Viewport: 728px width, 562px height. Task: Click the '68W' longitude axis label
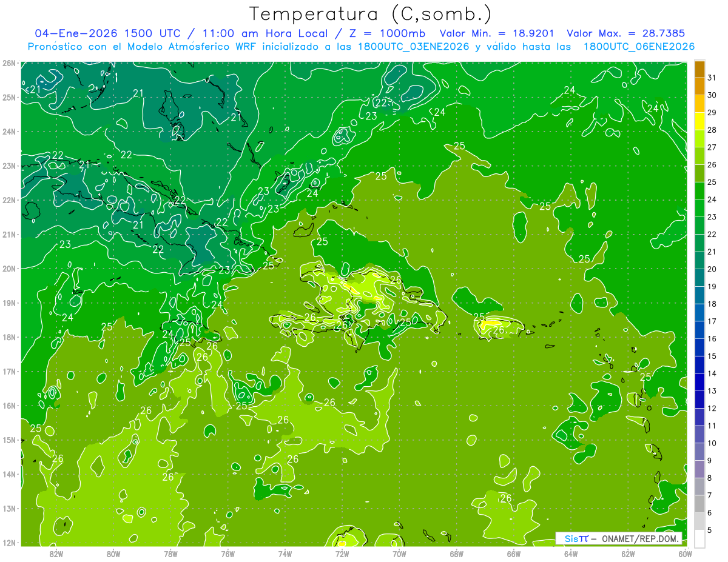coord(457,554)
